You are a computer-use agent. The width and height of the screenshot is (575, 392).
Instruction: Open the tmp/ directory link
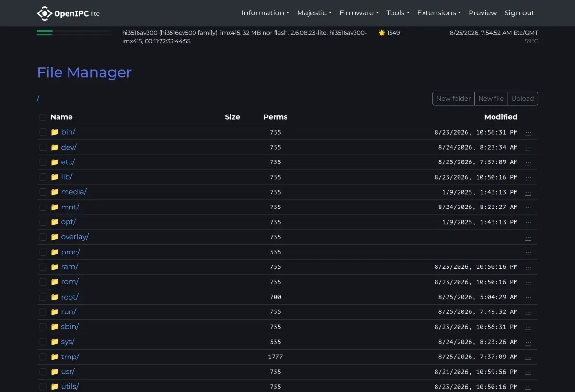[x=70, y=357]
